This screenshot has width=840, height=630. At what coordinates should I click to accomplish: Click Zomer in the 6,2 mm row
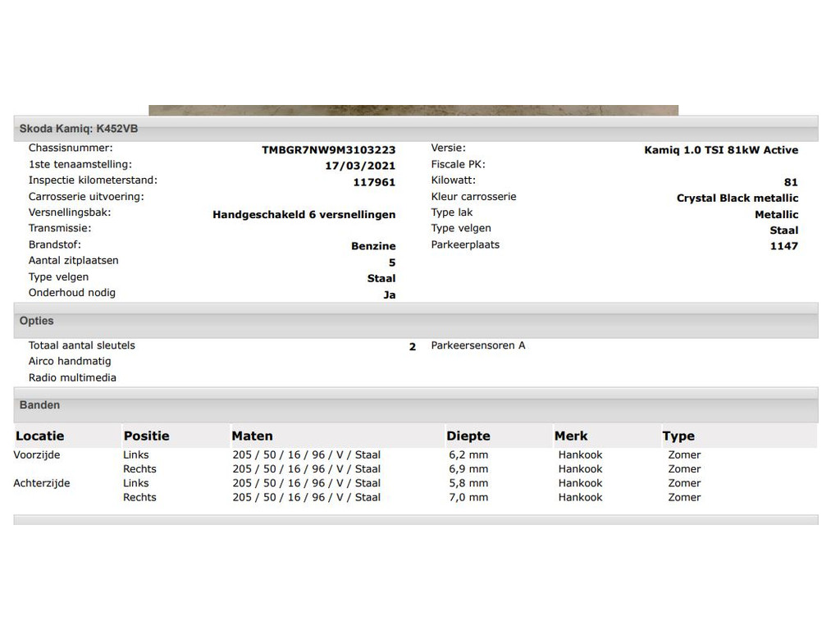pos(684,454)
